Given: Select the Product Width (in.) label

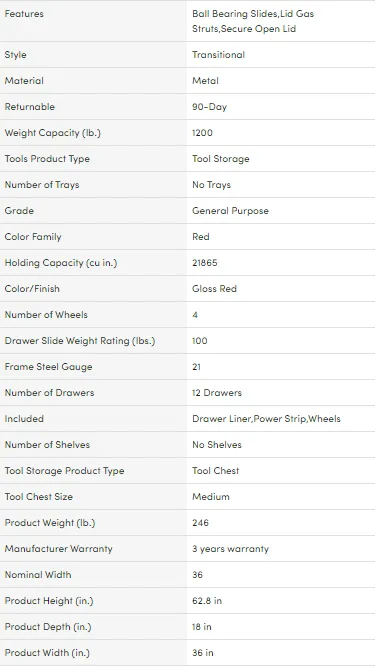Looking at the screenshot, I should point(47,653).
